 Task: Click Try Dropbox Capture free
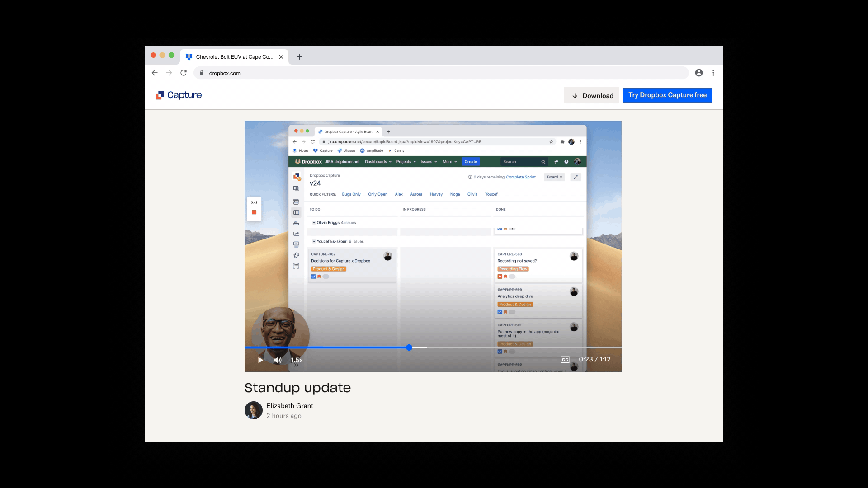[x=667, y=95]
